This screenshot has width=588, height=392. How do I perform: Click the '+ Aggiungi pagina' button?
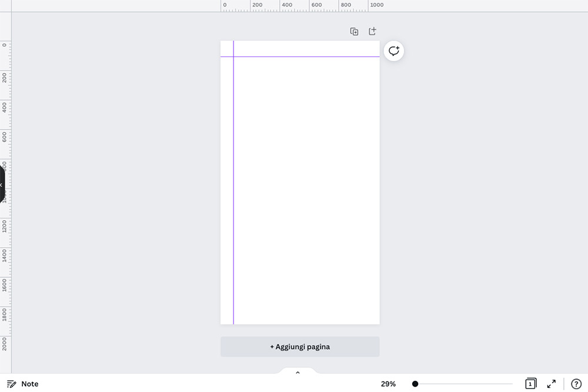[300, 347]
